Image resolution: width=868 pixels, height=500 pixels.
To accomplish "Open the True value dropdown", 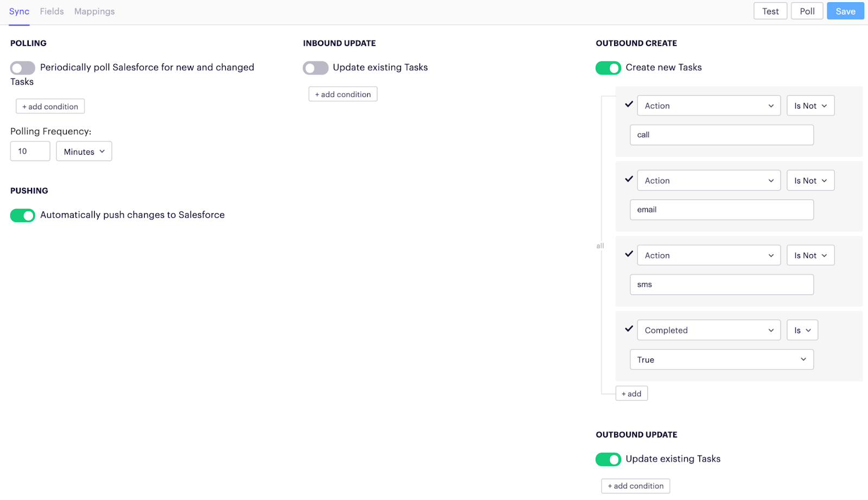I will 721,359.
